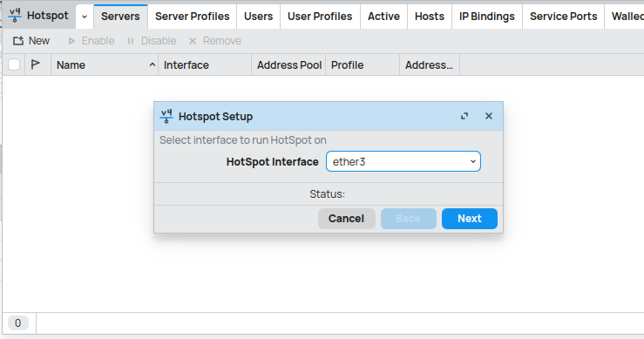Toggle the select-all checkbox in table header
Viewport: 644px width, 339px height.
(x=14, y=64)
